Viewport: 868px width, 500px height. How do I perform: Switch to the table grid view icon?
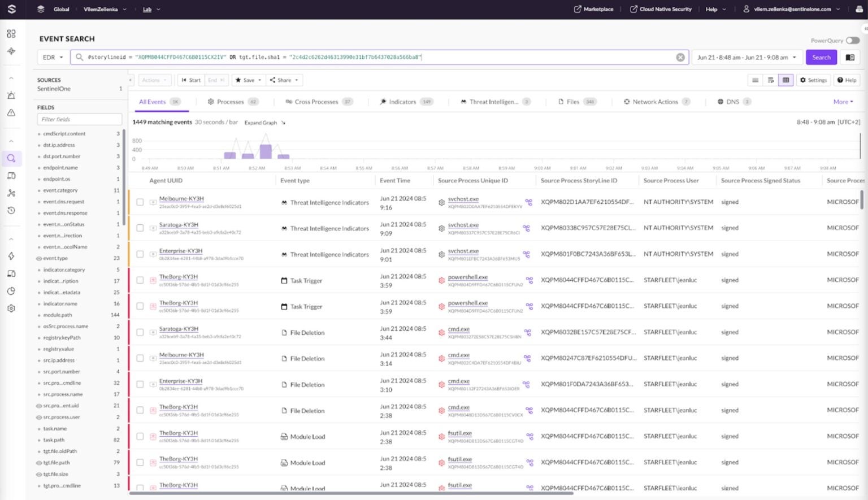click(x=785, y=80)
